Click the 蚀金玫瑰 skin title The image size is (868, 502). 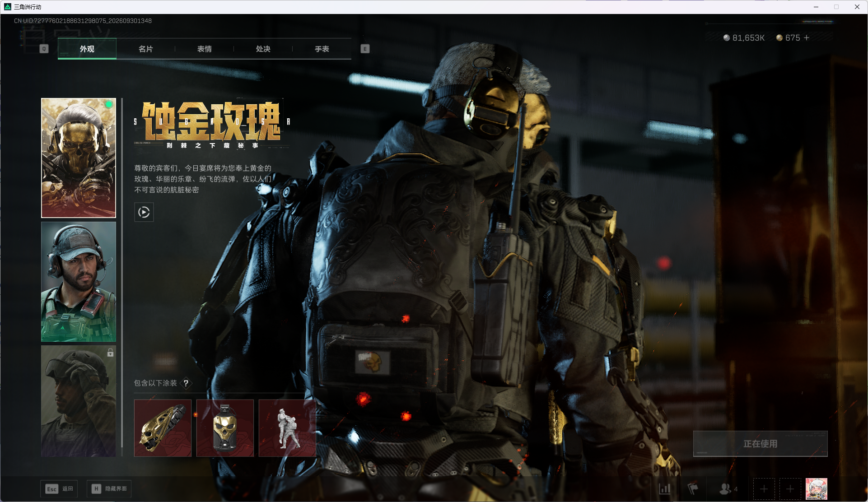[x=211, y=121]
